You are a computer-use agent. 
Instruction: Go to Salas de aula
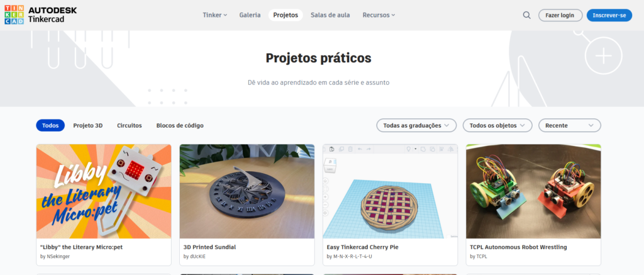330,15
